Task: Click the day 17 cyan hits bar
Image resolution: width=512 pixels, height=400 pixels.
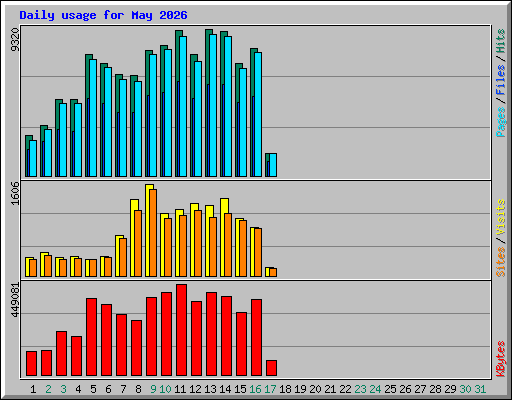Action: (273, 165)
